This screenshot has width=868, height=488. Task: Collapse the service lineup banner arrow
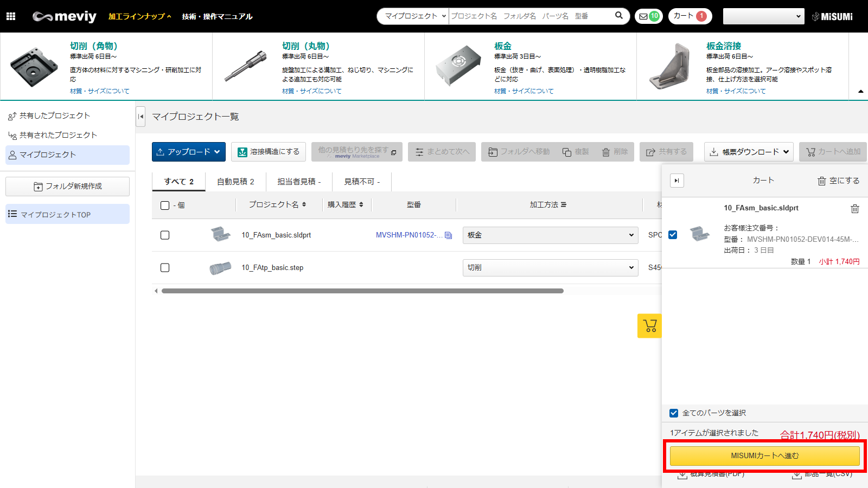point(860,92)
